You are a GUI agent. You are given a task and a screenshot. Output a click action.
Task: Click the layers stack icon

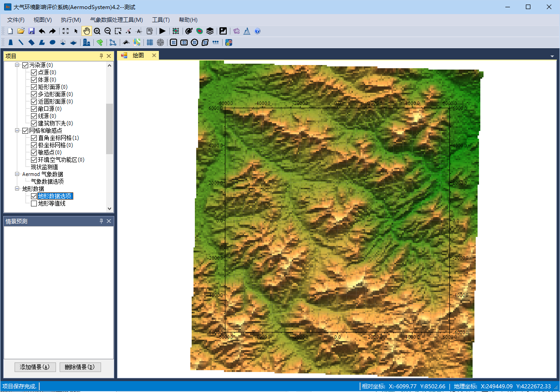(210, 31)
